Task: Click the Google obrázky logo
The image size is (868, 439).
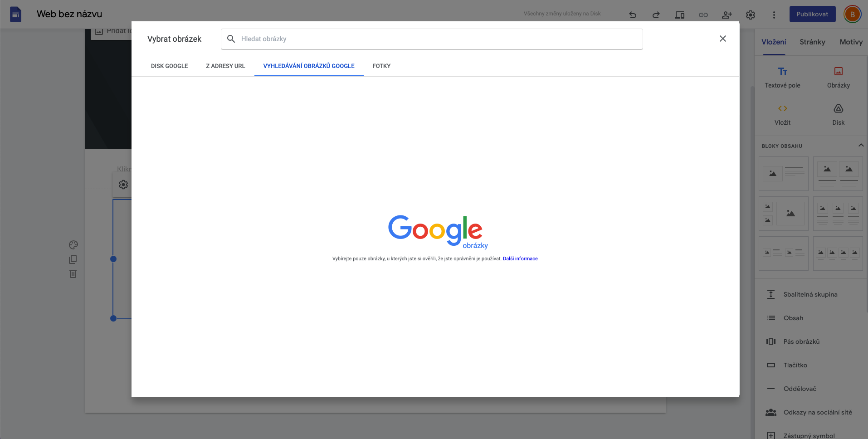Action: [438, 232]
